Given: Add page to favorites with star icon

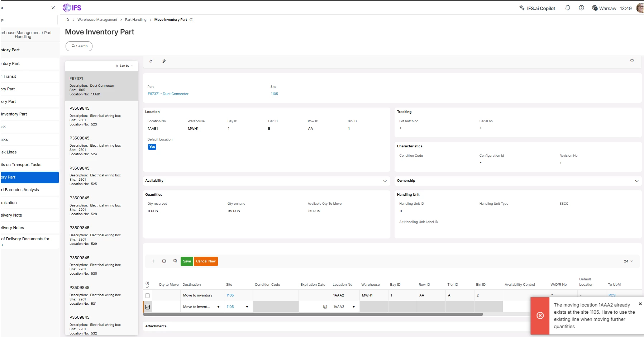Looking at the screenshot, I should click(632, 61).
